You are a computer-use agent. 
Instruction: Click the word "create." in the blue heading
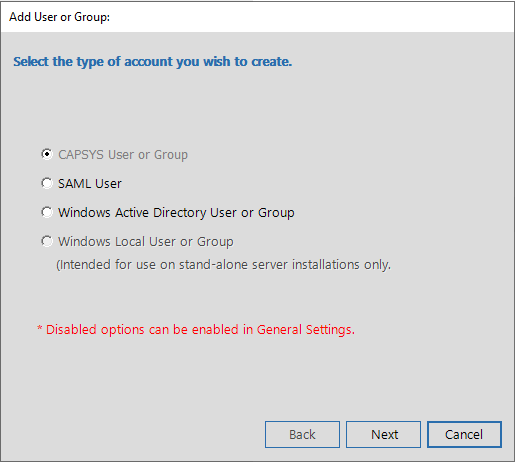coord(271,62)
